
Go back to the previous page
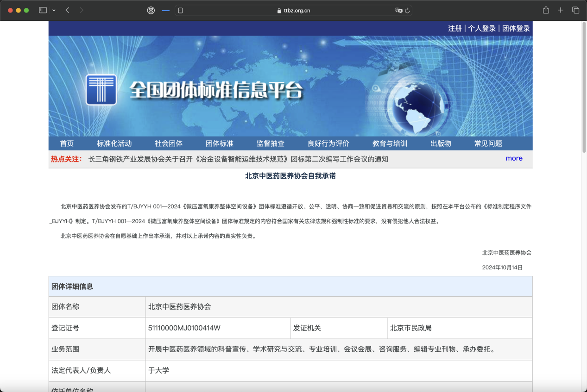tap(67, 10)
